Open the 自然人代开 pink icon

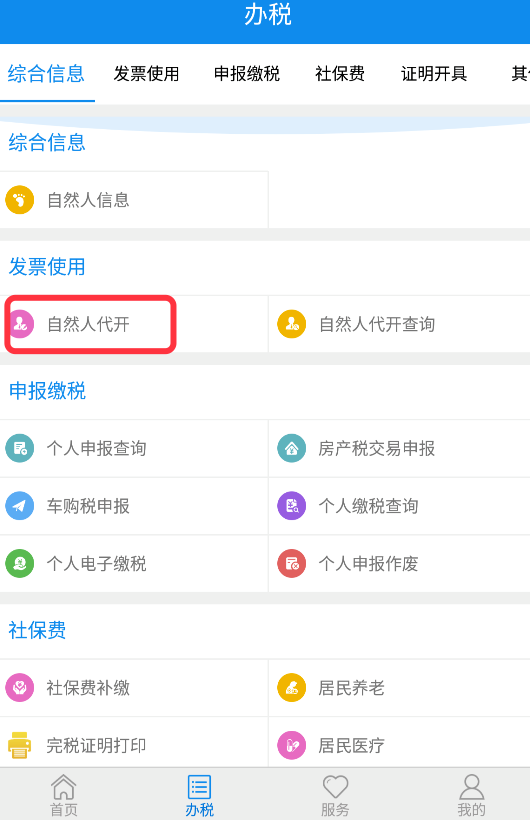[x=20, y=324]
